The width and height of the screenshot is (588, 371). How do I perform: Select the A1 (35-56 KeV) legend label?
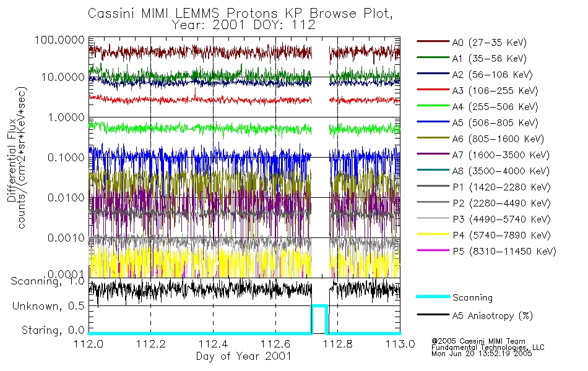click(490, 59)
